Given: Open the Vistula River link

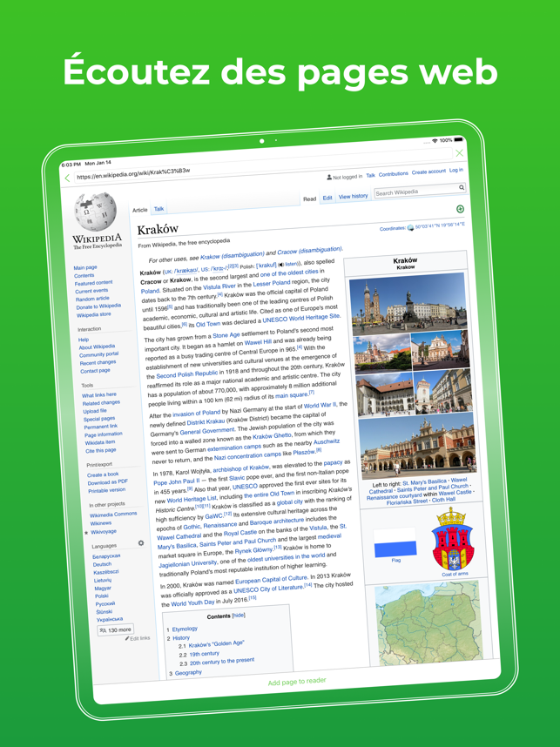Looking at the screenshot, I should [219, 286].
